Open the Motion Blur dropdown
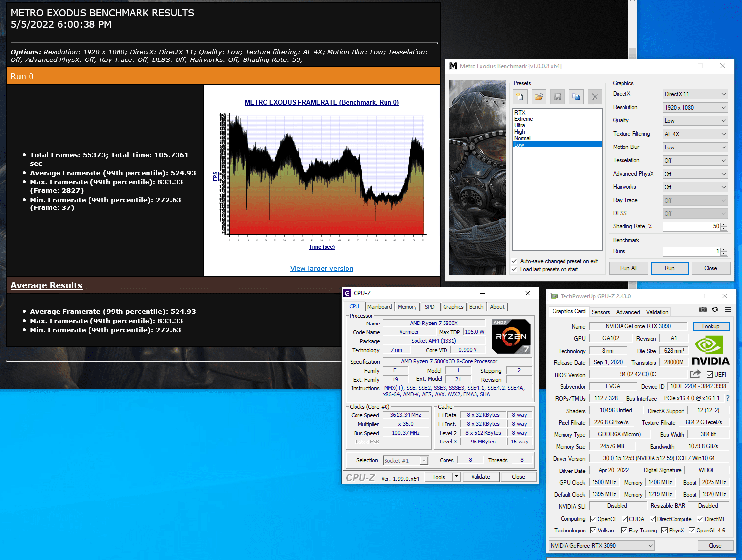This screenshot has height=560, width=742. [695, 147]
